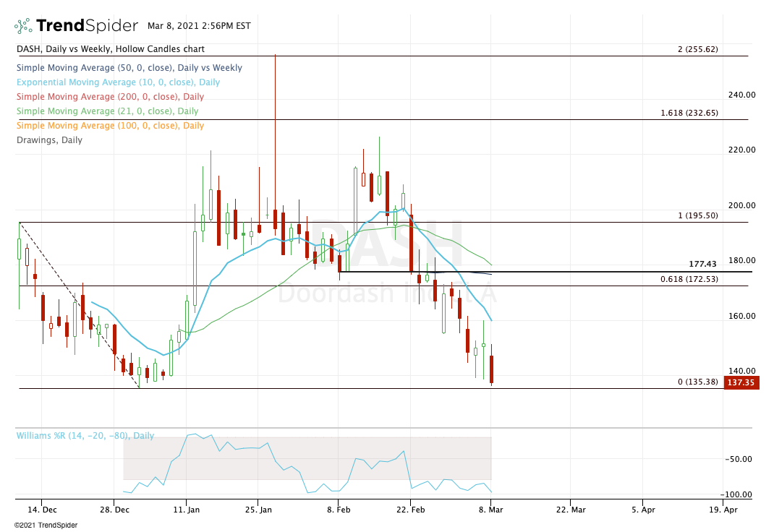Click the '160.00' price axis label
This screenshot has height=532, width=774.
tap(742, 316)
